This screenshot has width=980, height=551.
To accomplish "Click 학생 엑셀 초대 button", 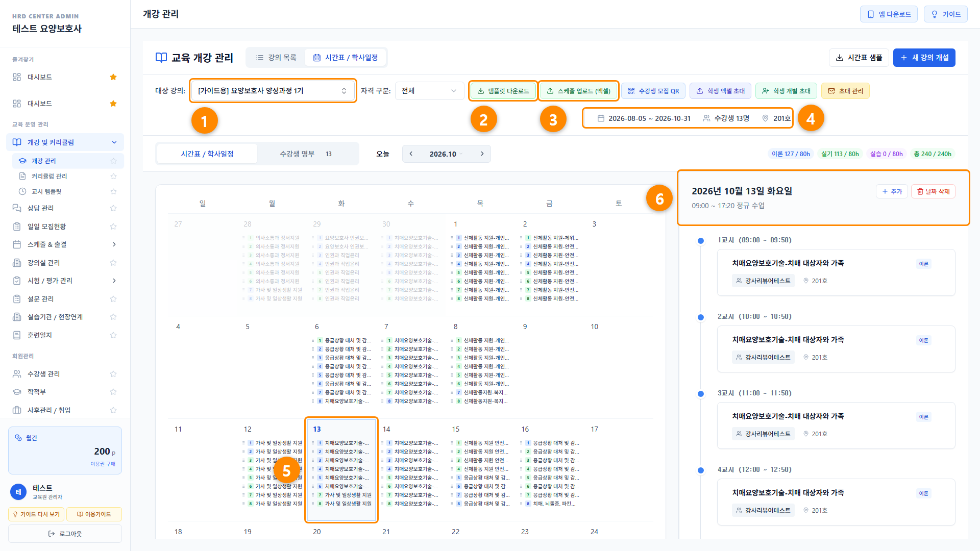I will (721, 91).
